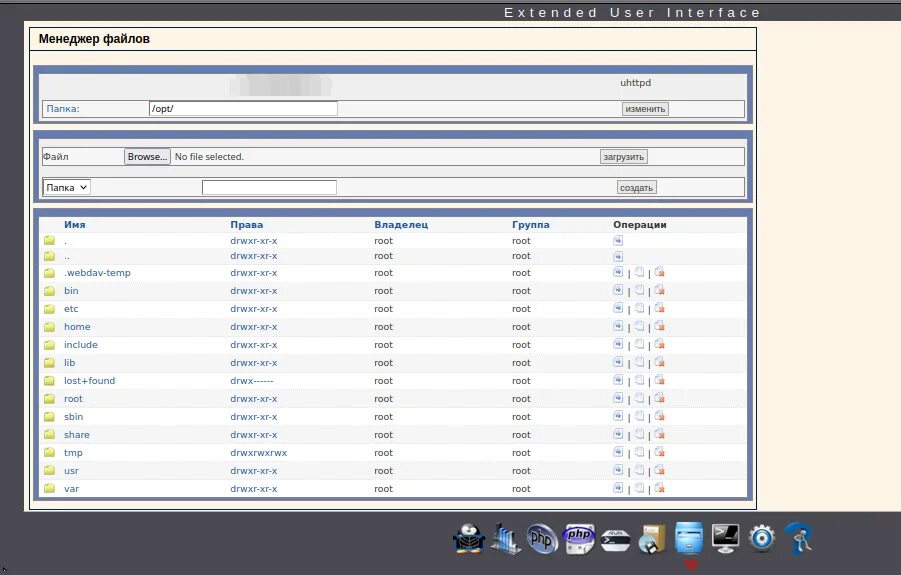The width and height of the screenshot is (901, 575).
Task: Click drwx------ permissions of lost+found
Action: (252, 380)
